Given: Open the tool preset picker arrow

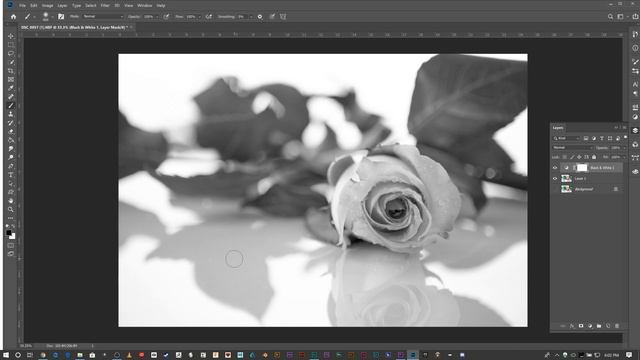Looking at the screenshot, I should point(34,17).
